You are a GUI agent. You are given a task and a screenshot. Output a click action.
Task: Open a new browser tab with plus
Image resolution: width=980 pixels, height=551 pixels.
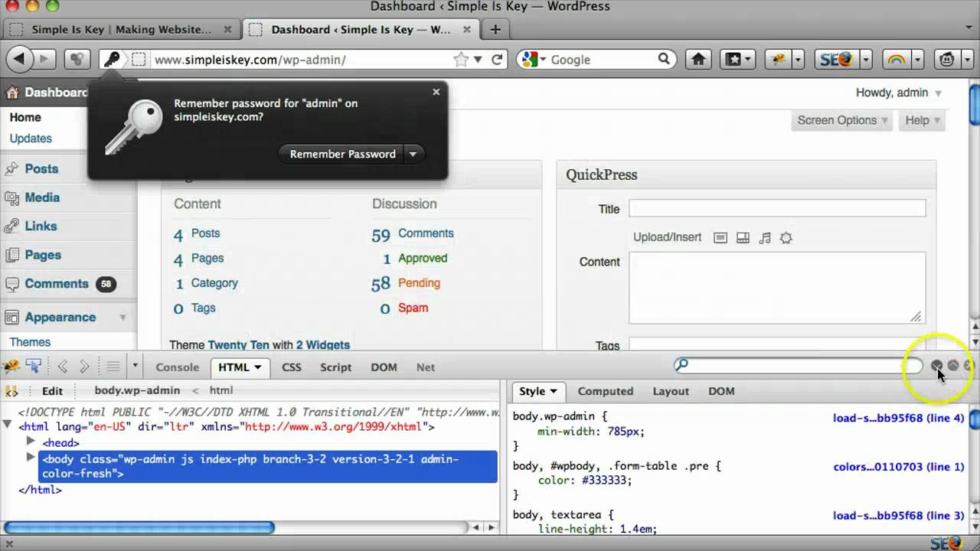point(495,29)
